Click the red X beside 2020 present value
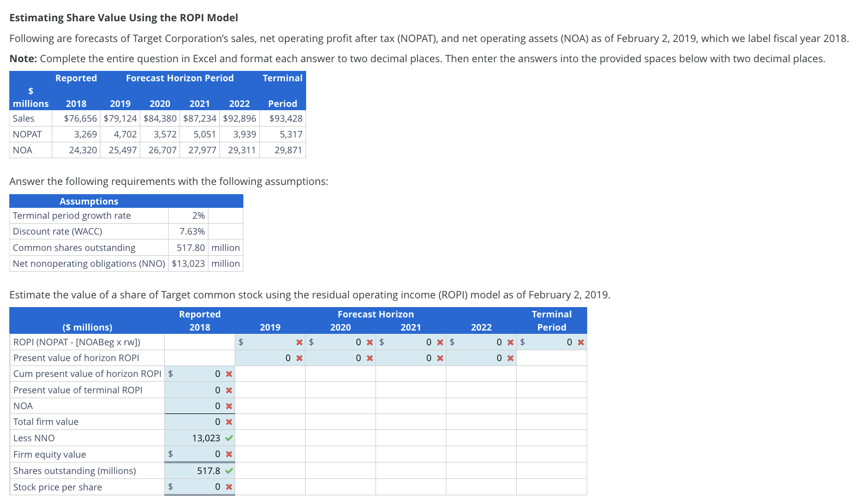This screenshot has width=860, height=504. coord(370,358)
